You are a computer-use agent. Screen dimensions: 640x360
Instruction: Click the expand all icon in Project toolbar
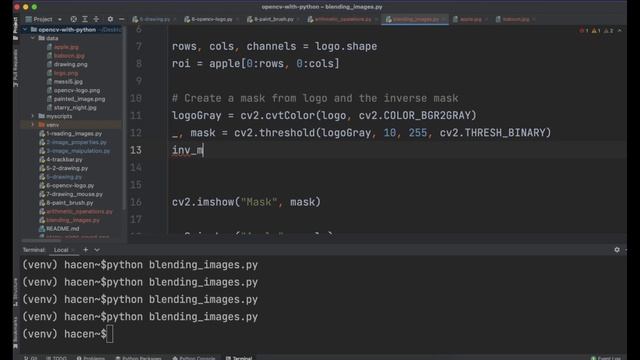coord(85,19)
